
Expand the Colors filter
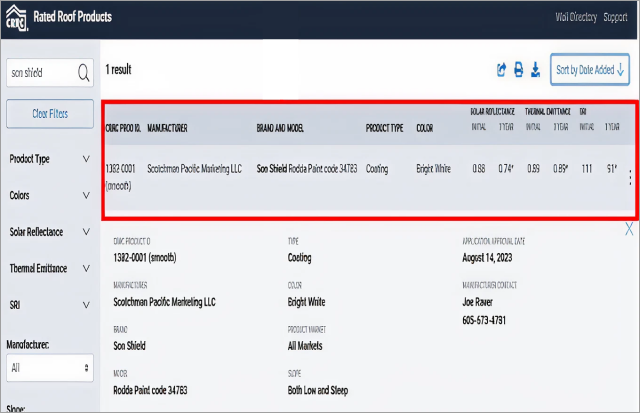[x=50, y=195]
